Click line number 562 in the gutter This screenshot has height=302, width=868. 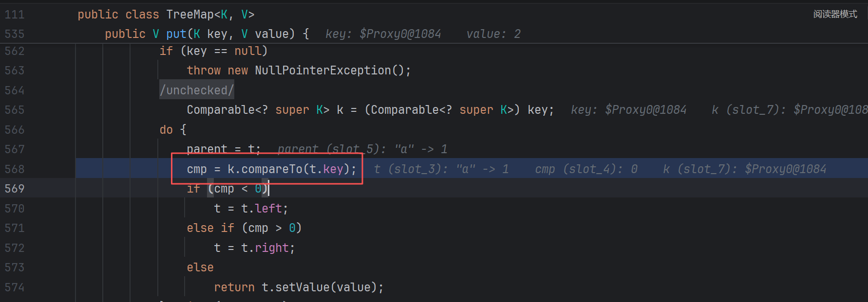15,51
